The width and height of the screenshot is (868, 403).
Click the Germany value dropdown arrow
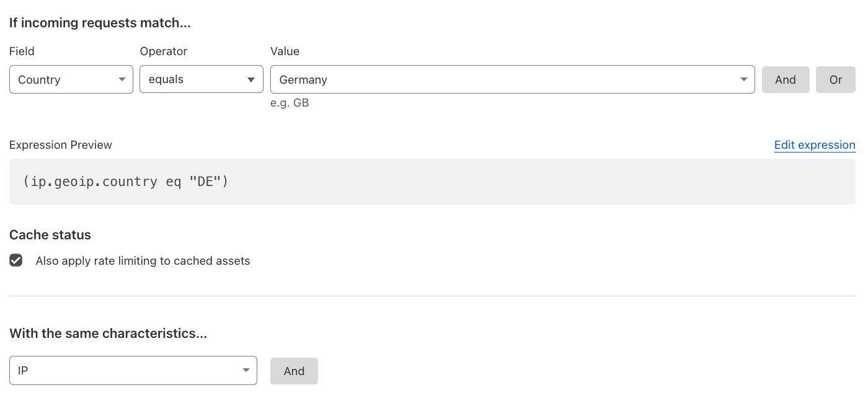[x=743, y=80]
